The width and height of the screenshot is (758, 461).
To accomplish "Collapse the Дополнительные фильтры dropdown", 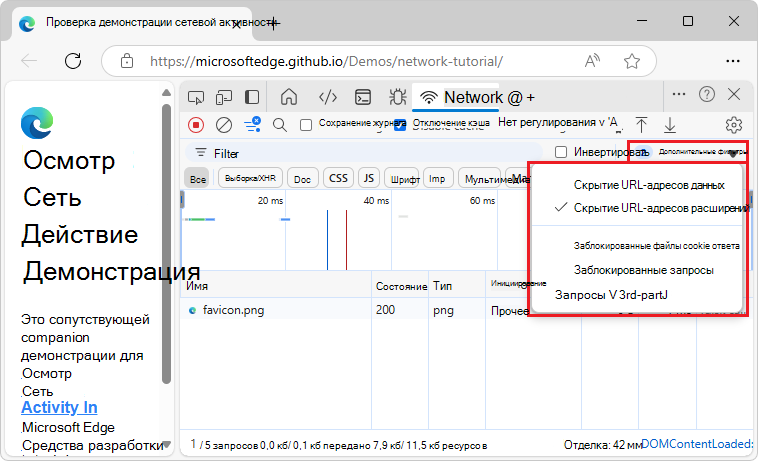I will pyautogui.click(x=690, y=152).
